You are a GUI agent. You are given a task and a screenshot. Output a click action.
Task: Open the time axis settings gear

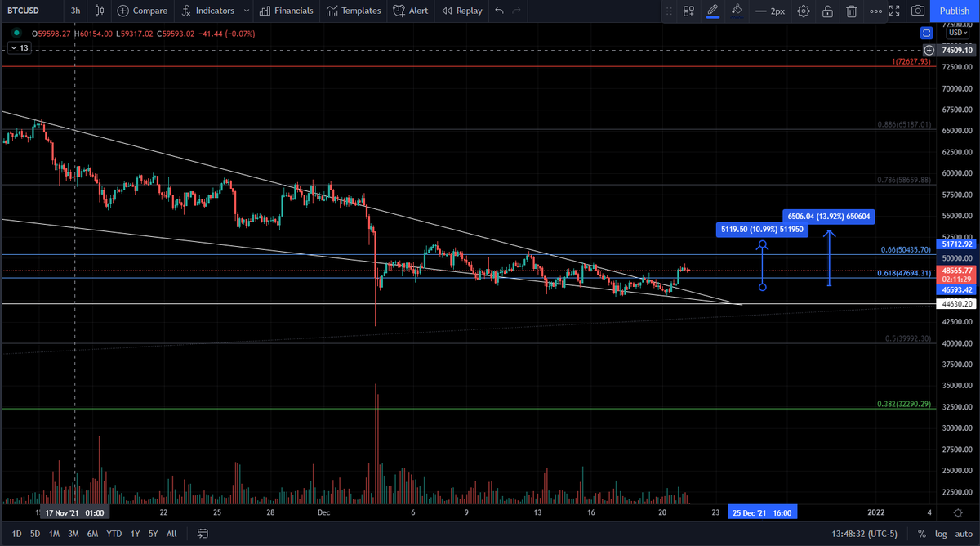(957, 512)
